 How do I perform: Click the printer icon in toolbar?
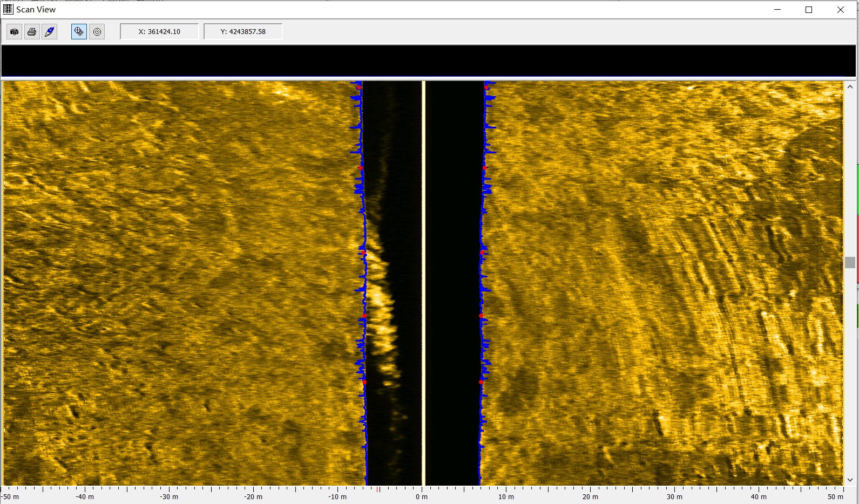(32, 32)
